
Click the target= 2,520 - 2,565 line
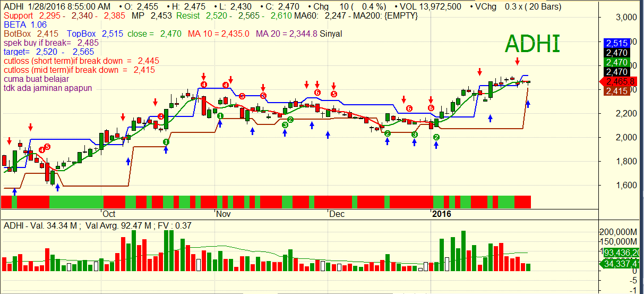point(49,52)
